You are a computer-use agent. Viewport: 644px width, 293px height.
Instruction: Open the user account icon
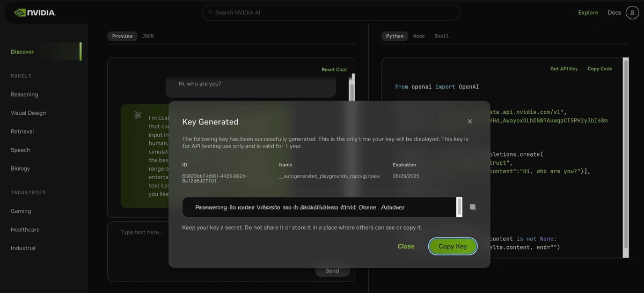(x=632, y=12)
